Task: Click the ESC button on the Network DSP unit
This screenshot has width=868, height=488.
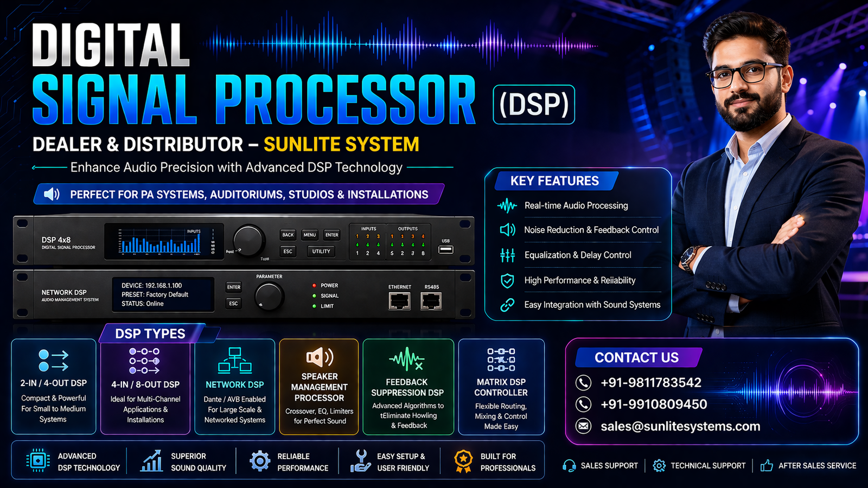Action: pos(234,304)
